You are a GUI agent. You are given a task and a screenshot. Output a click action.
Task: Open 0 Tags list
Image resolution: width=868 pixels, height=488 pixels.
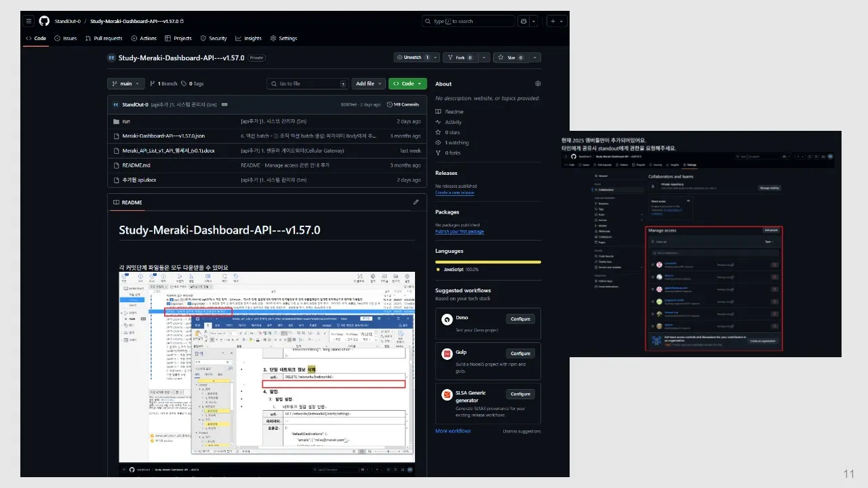coord(193,83)
